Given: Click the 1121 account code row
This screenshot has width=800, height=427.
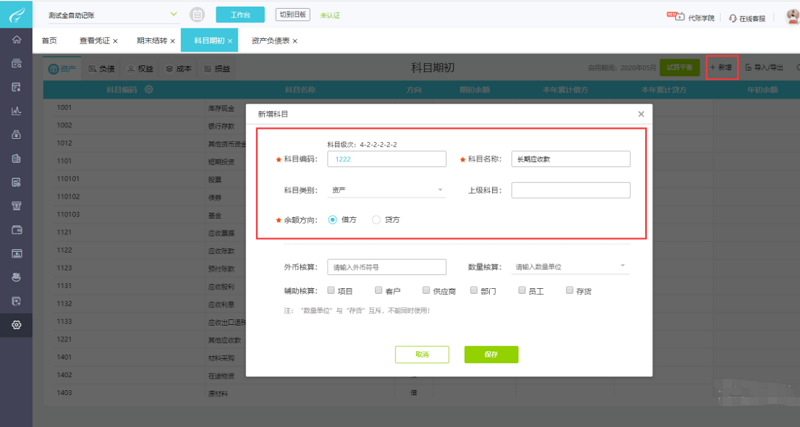Looking at the screenshot, I should click(x=64, y=232).
